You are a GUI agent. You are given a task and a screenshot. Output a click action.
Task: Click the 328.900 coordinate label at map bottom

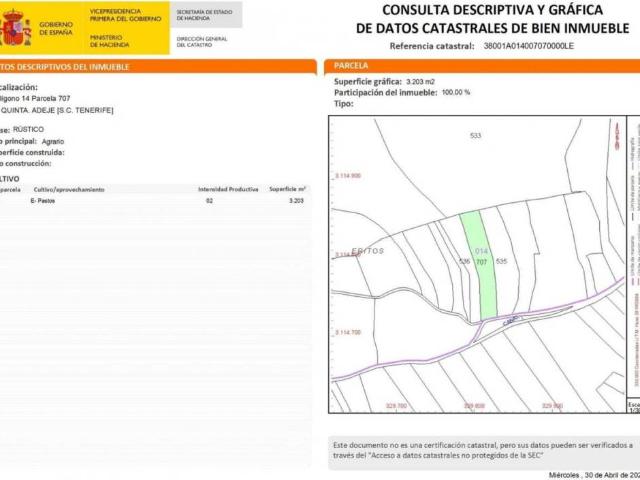click(x=552, y=406)
